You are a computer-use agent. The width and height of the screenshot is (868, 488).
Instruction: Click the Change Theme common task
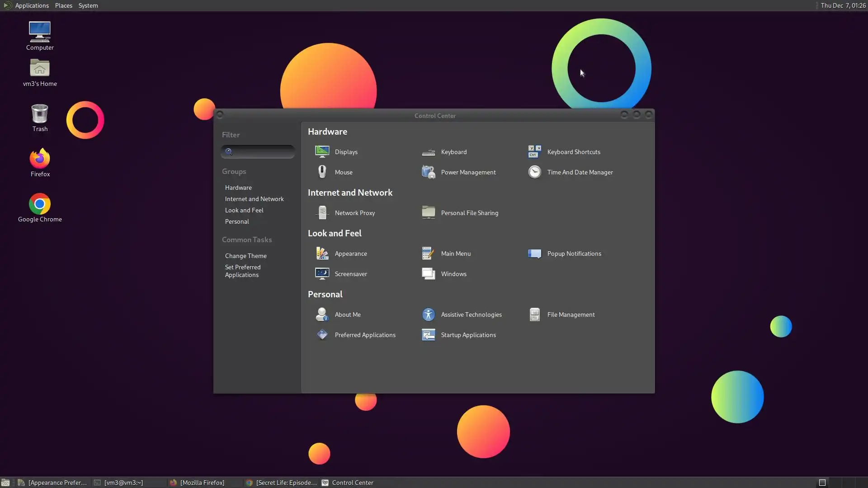245,256
